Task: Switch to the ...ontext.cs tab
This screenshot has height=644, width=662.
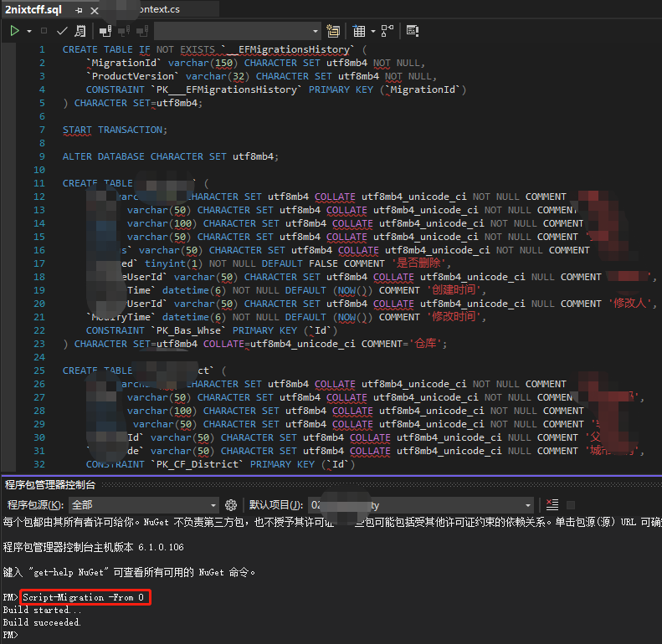Action: (x=160, y=9)
